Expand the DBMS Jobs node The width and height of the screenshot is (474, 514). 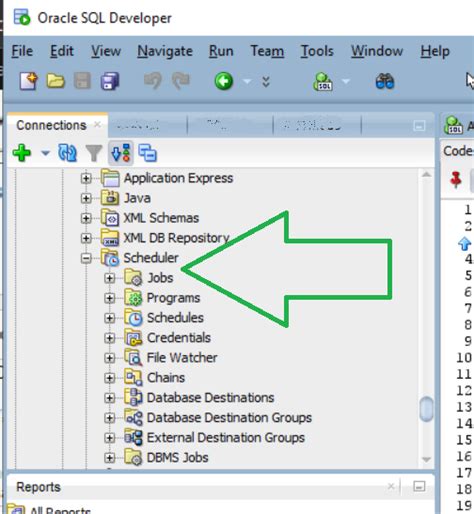pos(109,458)
